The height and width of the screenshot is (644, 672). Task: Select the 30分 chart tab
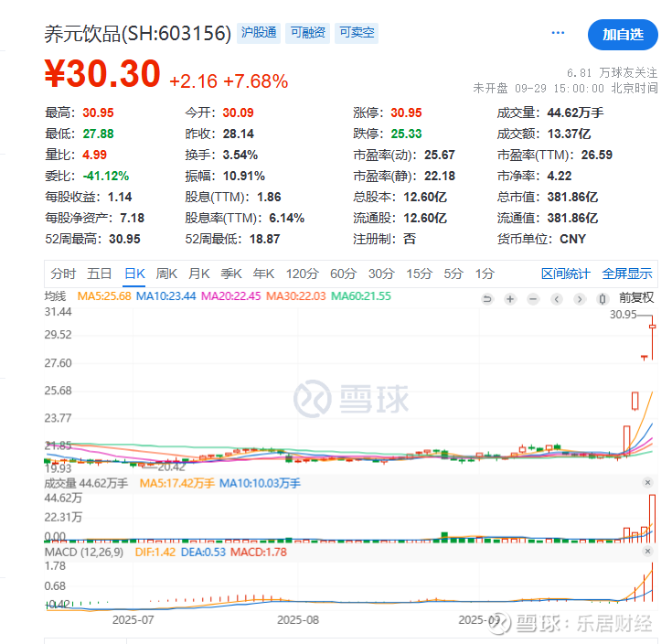pos(381,274)
